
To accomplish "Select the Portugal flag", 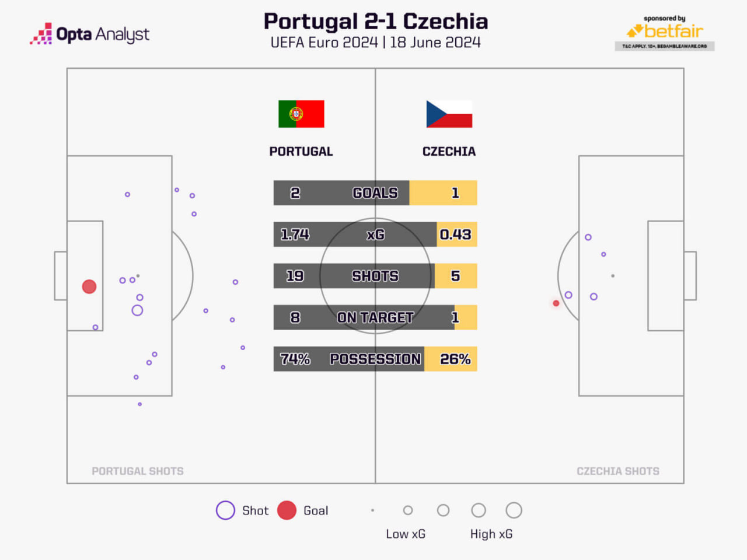I will tap(301, 114).
